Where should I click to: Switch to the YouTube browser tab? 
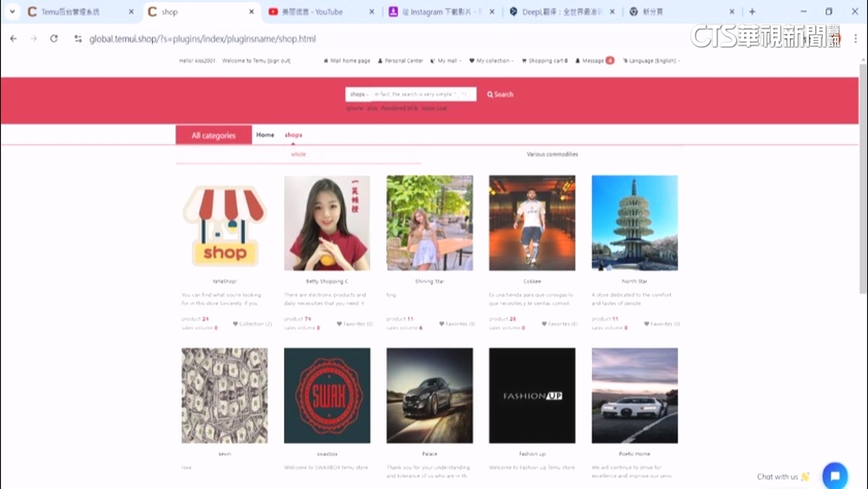316,12
